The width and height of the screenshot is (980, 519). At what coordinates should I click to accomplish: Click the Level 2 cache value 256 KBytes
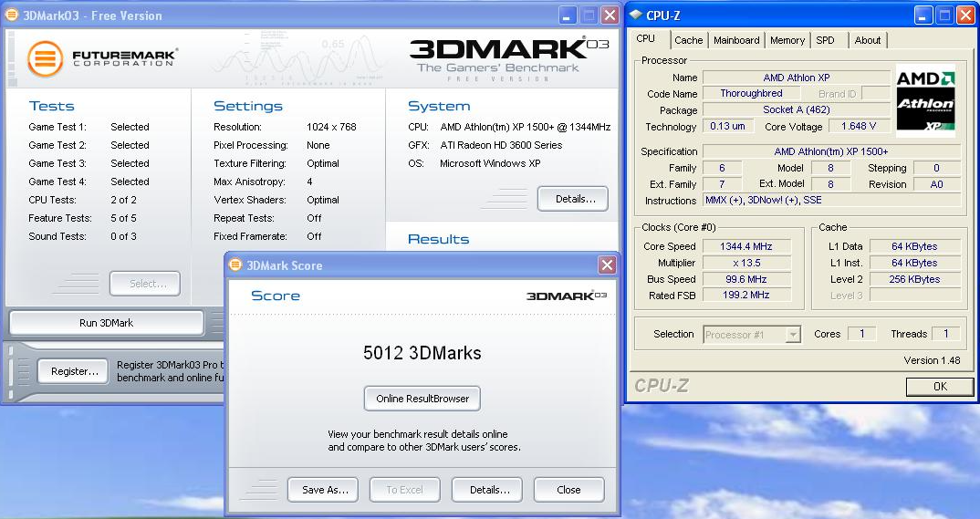[915, 279]
